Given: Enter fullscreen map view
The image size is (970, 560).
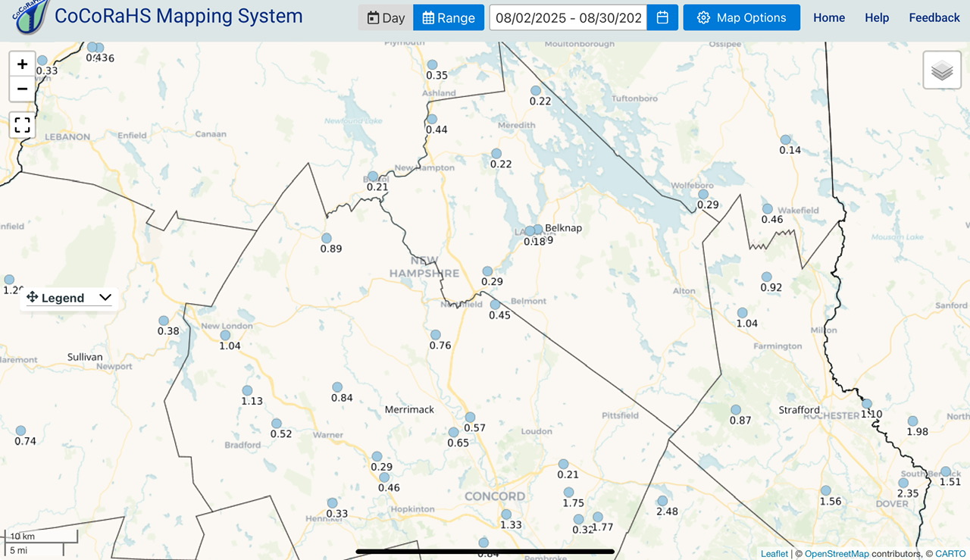Looking at the screenshot, I should coord(23,125).
